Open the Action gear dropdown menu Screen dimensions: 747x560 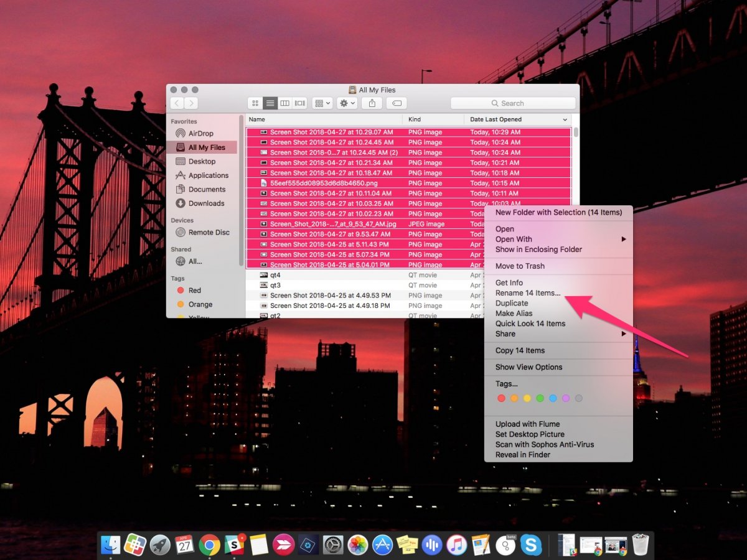tap(347, 103)
